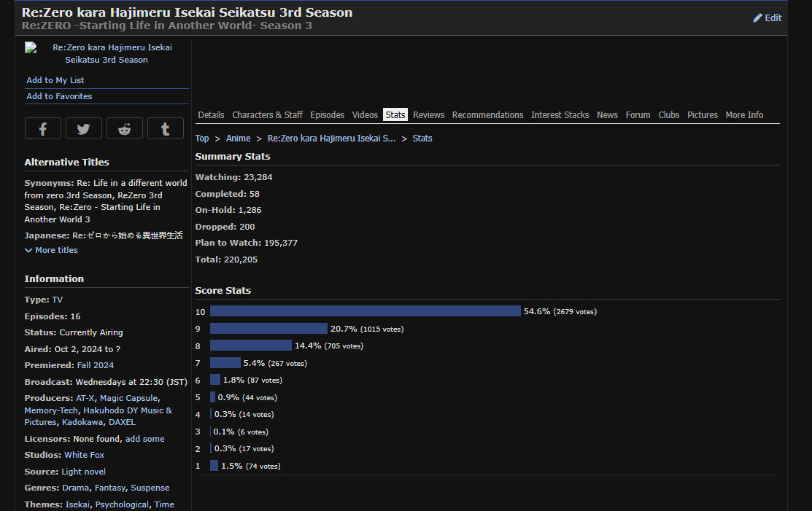The image size is (812, 511).
Task: Expand More titles section
Action: (51, 250)
